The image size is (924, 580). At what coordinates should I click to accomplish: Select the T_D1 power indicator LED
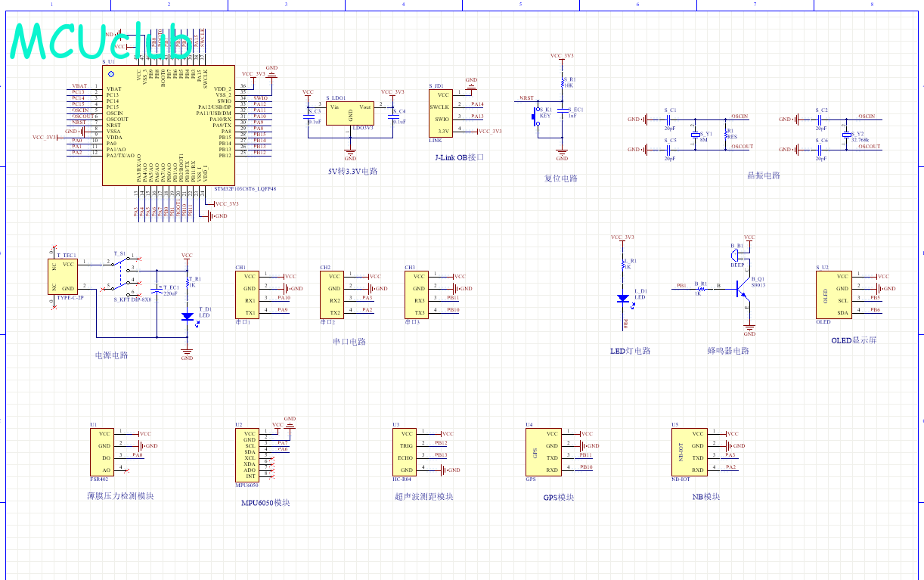click(187, 318)
